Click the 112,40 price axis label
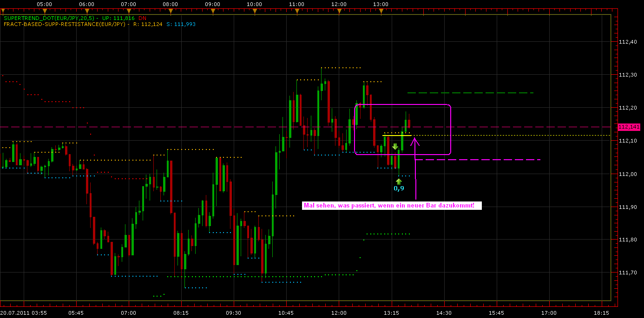The height and width of the screenshot is (318, 644). (628, 42)
